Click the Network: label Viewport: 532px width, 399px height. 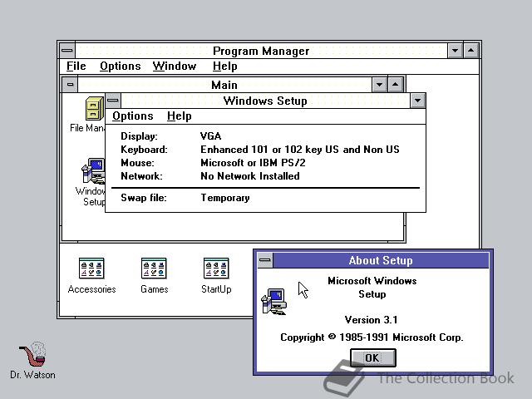pos(141,176)
